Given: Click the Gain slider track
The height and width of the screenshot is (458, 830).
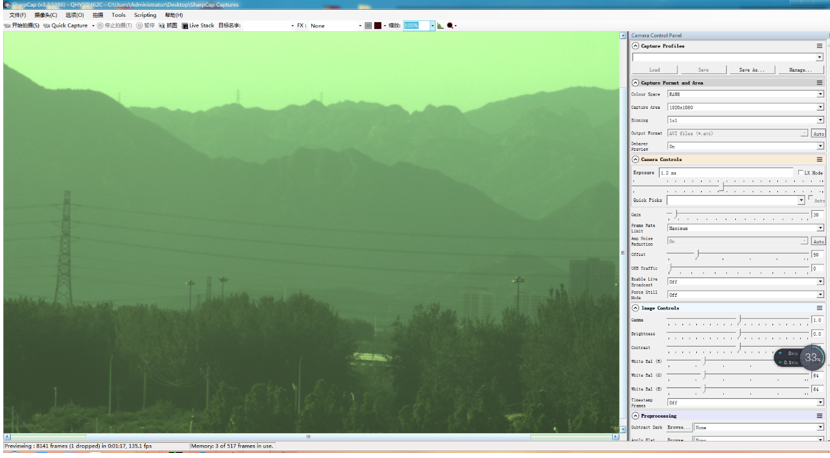Looking at the screenshot, I should 738,214.
